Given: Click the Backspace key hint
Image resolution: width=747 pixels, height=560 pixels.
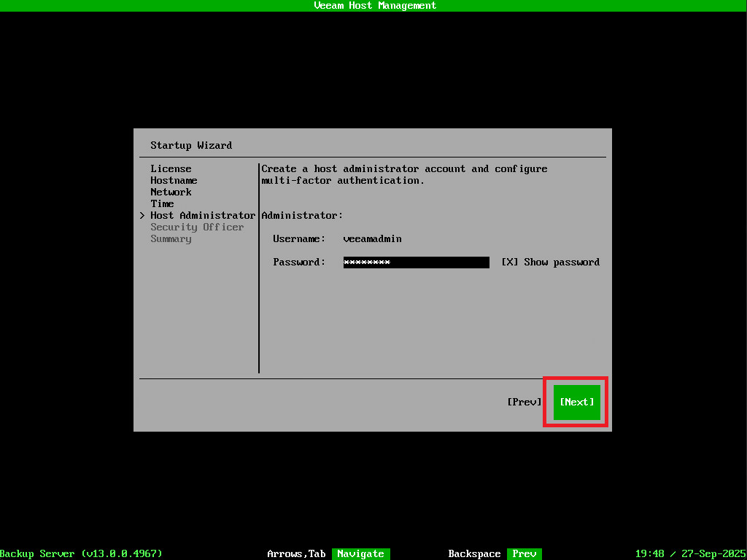Looking at the screenshot, I should coord(474,554).
